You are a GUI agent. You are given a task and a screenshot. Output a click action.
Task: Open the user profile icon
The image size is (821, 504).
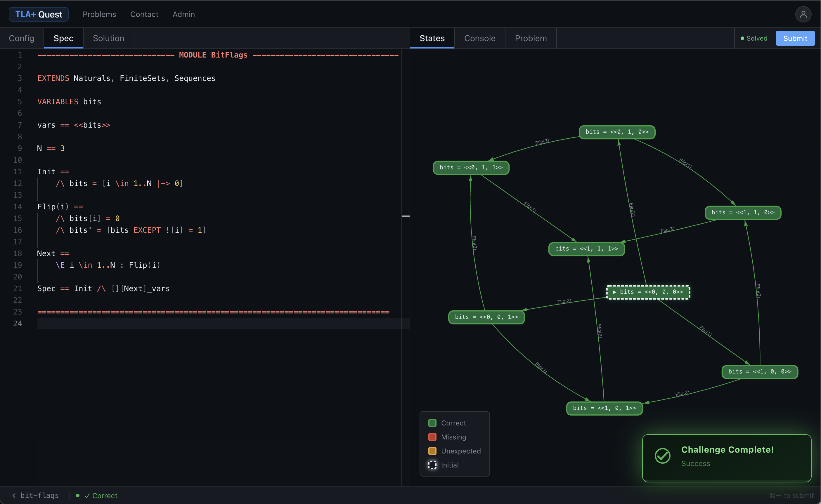(803, 14)
